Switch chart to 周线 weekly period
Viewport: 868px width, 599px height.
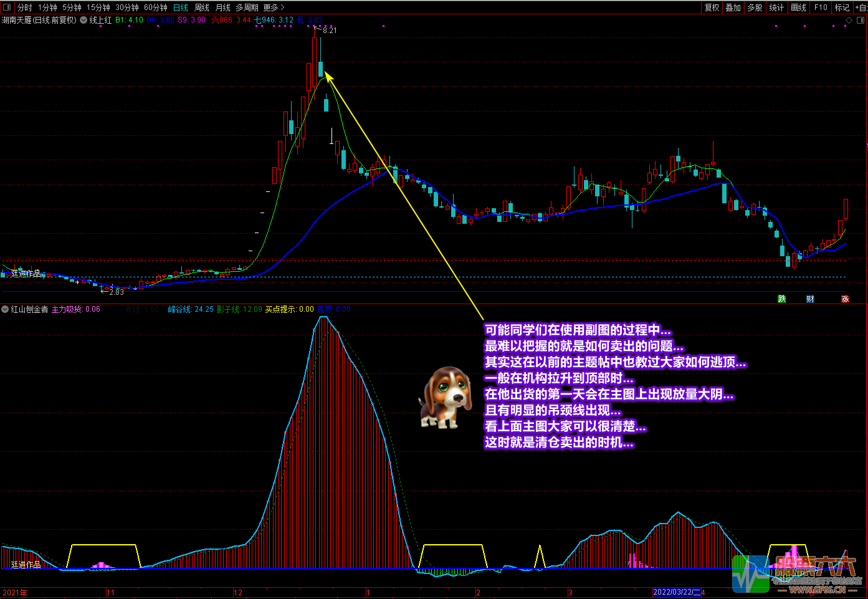[202, 7]
